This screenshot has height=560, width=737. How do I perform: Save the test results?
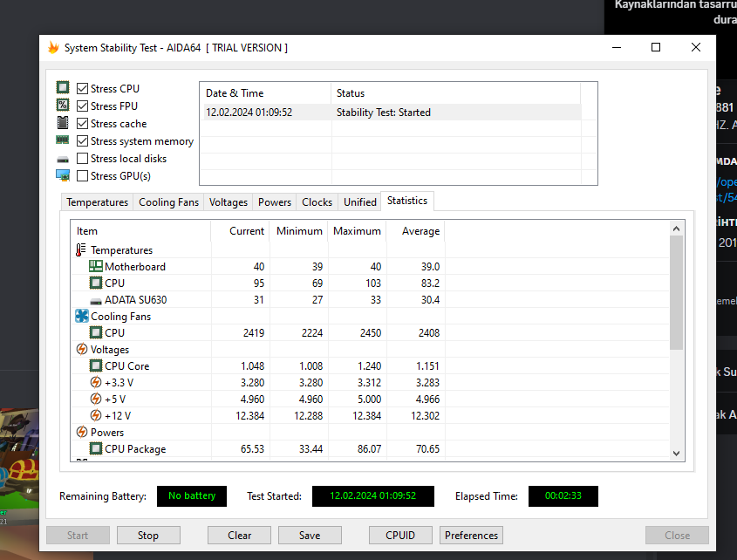[x=310, y=535]
